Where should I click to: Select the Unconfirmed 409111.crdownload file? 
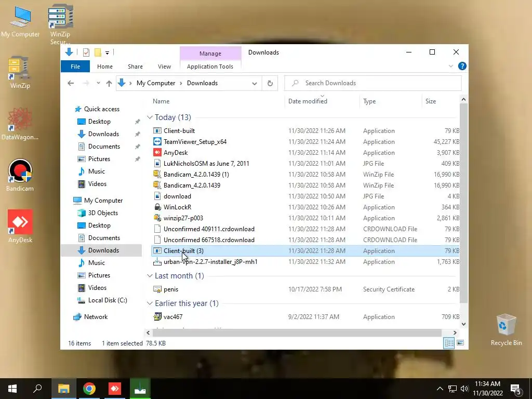click(x=305, y=229)
